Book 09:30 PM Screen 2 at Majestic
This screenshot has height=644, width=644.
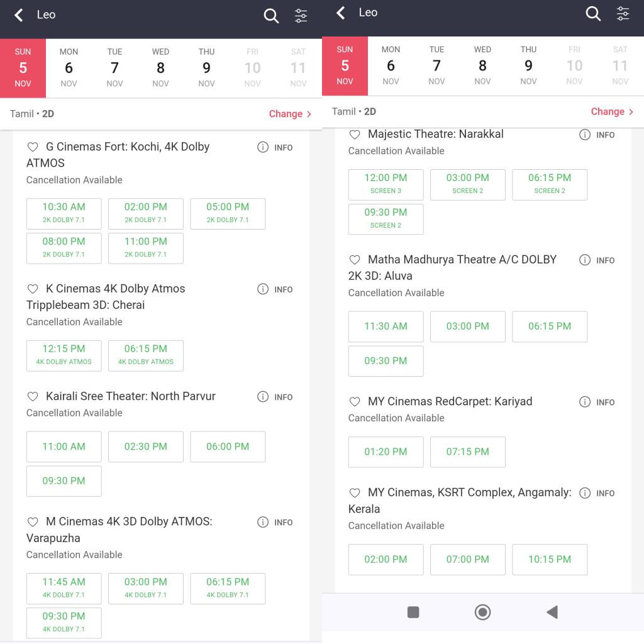pos(386,219)
